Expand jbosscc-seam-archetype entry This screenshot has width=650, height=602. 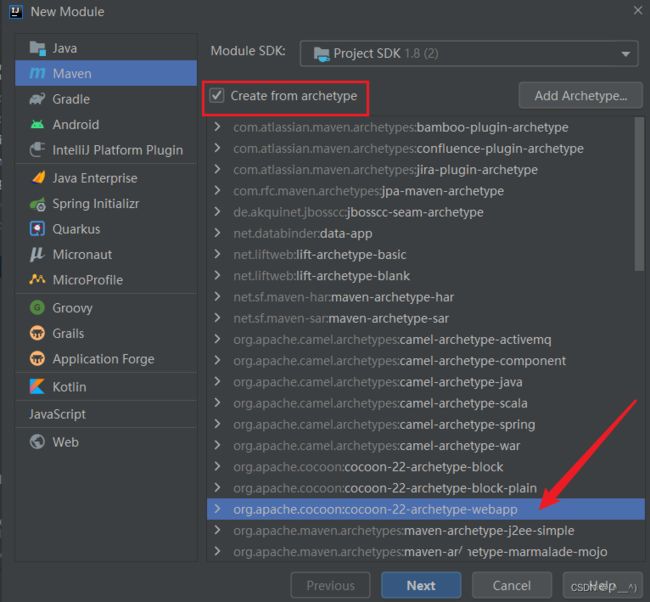217,212
